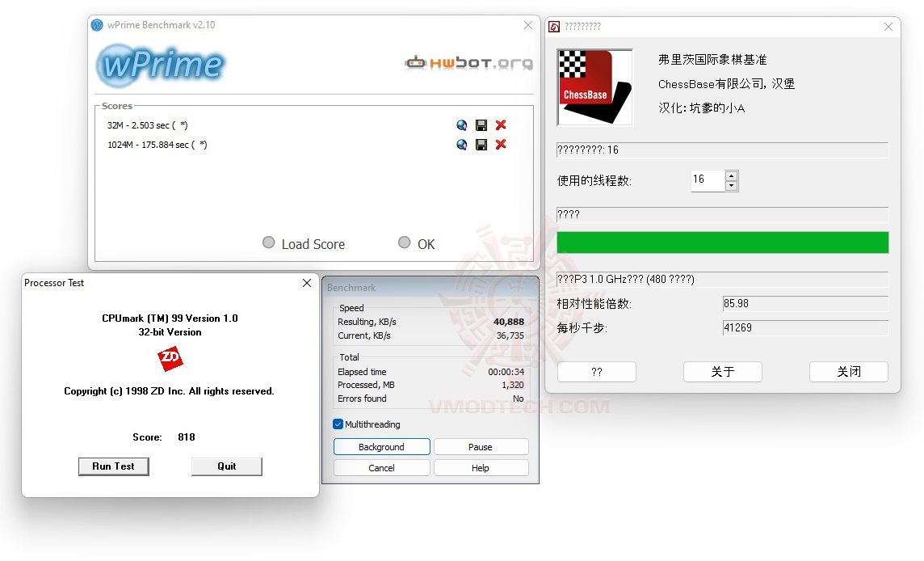Click the Current KB/s value 36,735
This screenshot has height=561, width=924.
510,335
